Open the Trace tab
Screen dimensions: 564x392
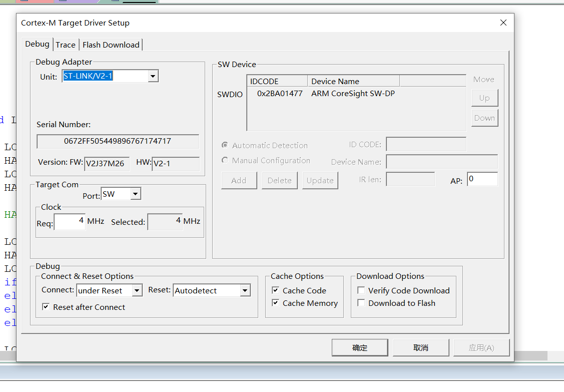pyautogui.click(x=66, y=45)
